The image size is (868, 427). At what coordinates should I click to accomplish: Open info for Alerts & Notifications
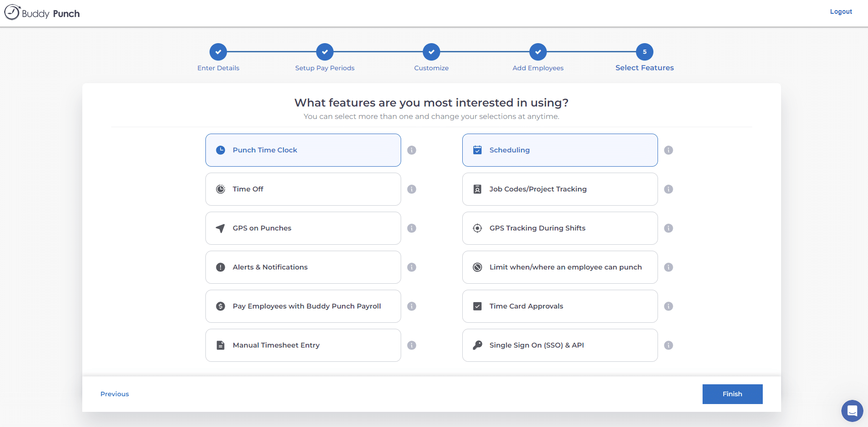pyautogui.click(x=412, y=267)
